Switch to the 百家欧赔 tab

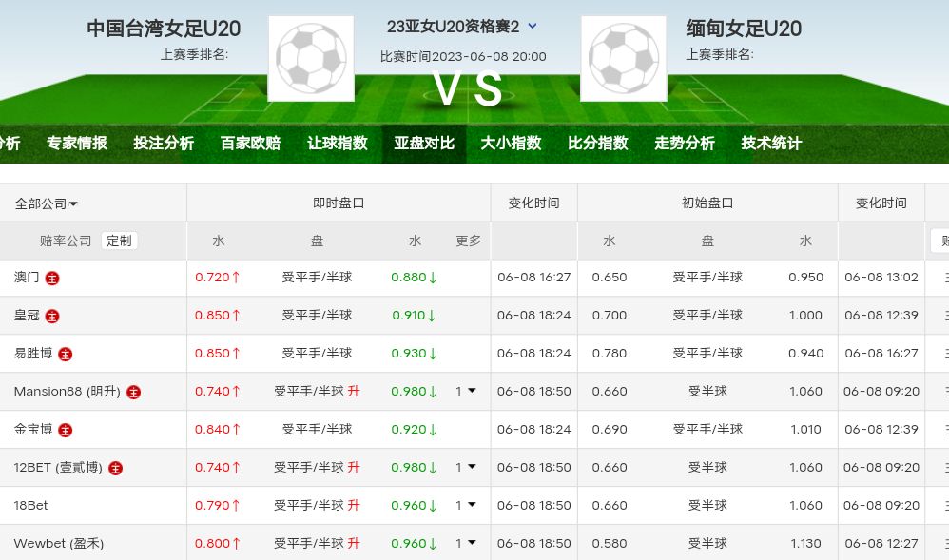(250, 144)
